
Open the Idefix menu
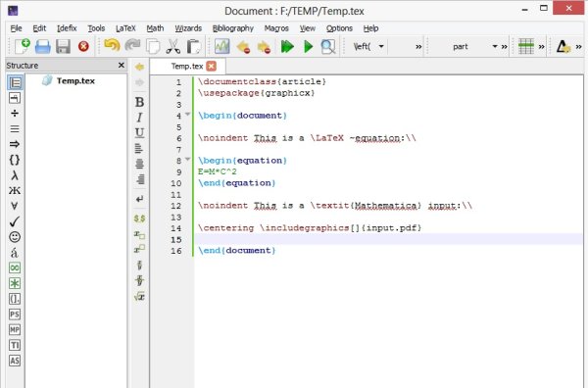pos(67,28)
